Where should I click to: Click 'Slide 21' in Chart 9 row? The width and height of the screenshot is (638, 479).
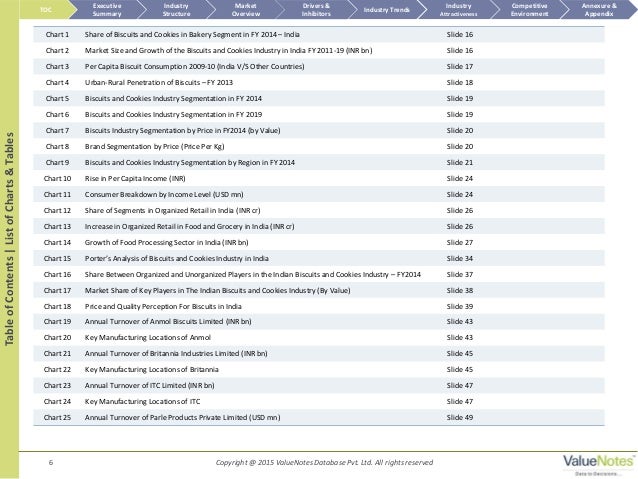pos(460,162)
